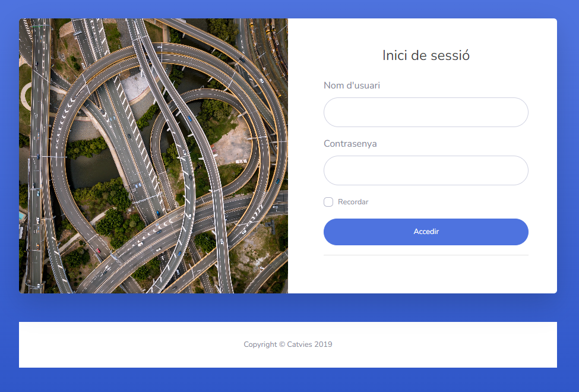This screenshot has height=392, width=579.
Task: Click blank area under the divider line
Action: [x=426, y=274]
